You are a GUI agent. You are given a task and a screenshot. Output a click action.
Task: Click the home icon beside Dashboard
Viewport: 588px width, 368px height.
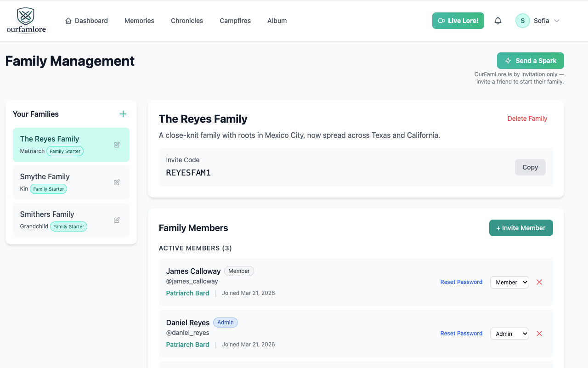(68, 21)
